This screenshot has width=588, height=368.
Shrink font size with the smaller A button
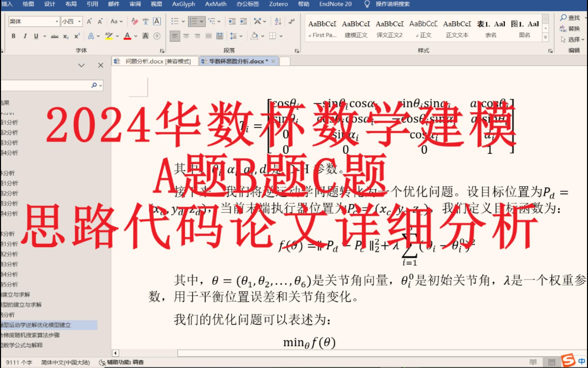tap(100, 21)
